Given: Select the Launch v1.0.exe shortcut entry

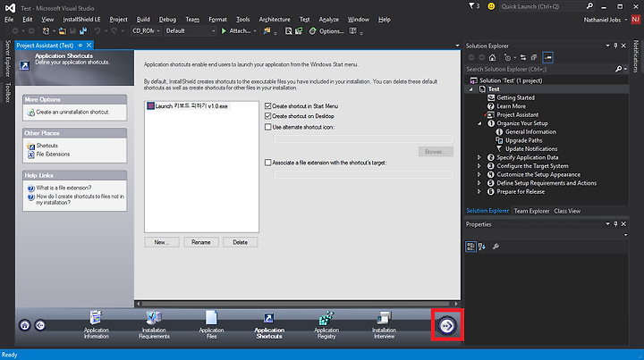Looking at the screenshot, I should tap(188, 106).
